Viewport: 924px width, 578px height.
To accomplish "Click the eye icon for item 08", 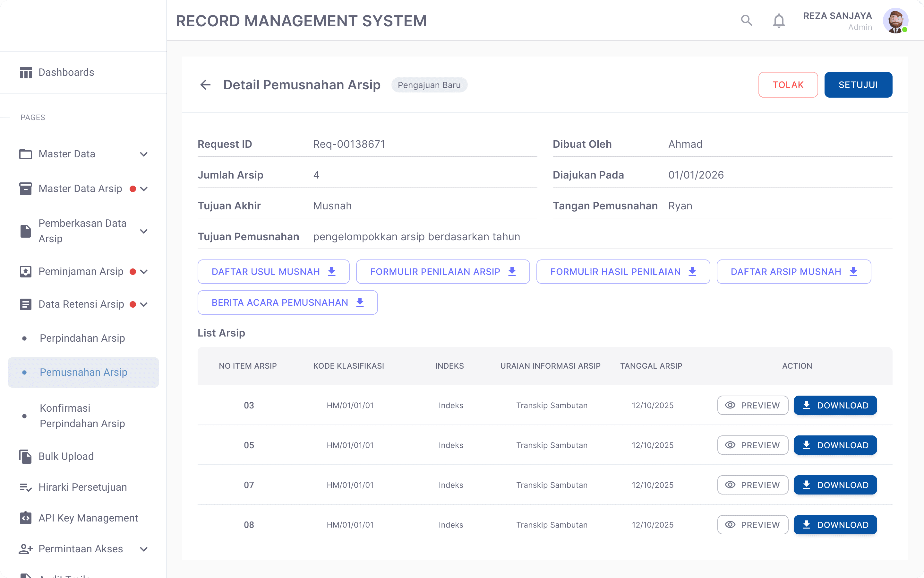I will pyautogui.click(x=730, y=524).
